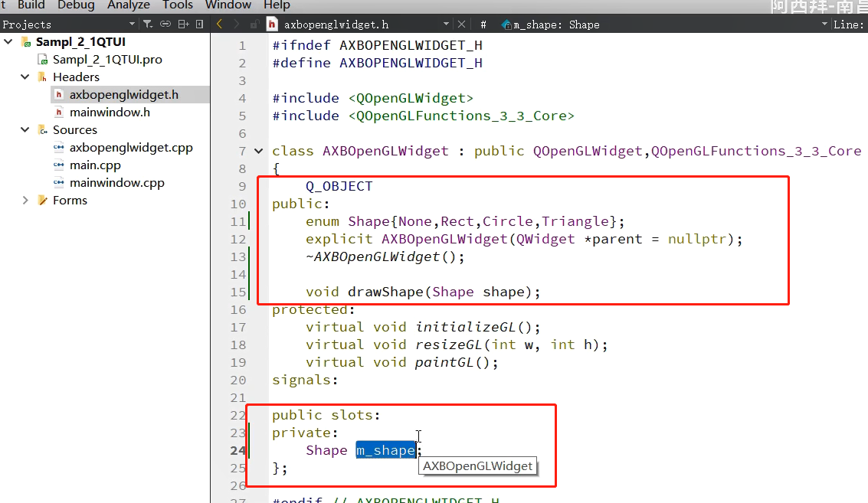868x503 pixels.
Task: Expand the Forms folder
Action: [25, 201]
